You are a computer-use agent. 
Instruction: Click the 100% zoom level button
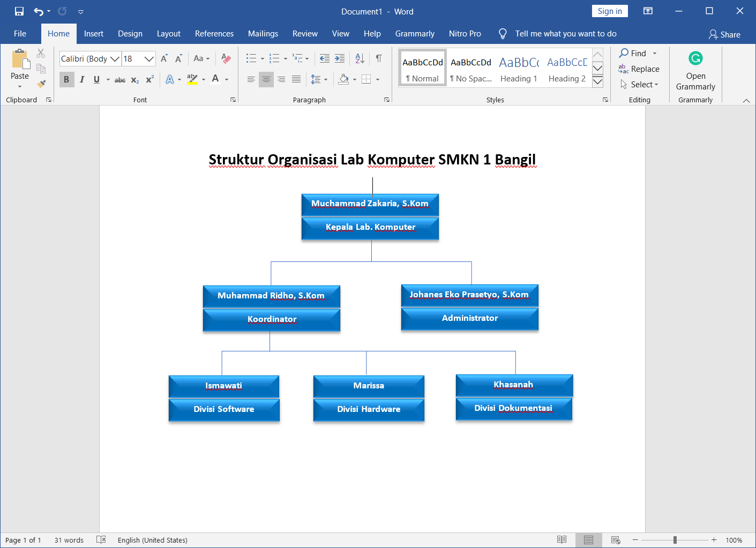tap(733, 540)
